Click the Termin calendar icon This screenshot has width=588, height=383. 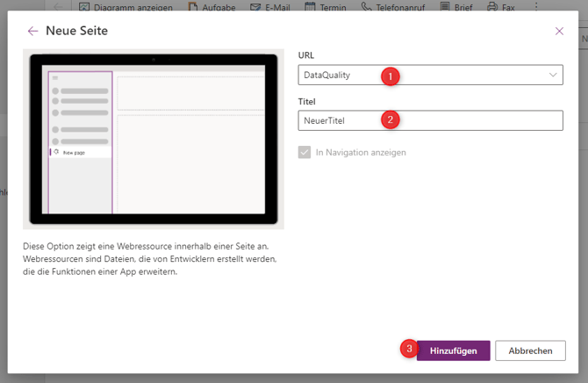(x=310, y=7)
